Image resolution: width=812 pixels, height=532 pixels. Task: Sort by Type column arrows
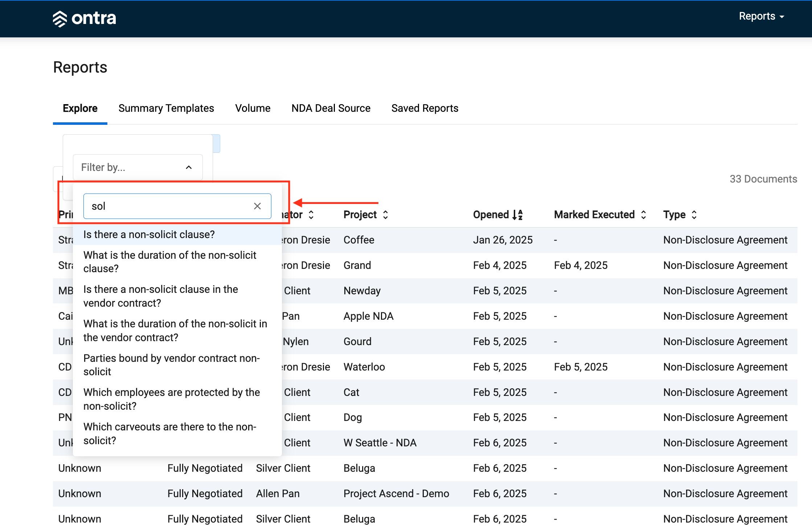pos(694,215)
